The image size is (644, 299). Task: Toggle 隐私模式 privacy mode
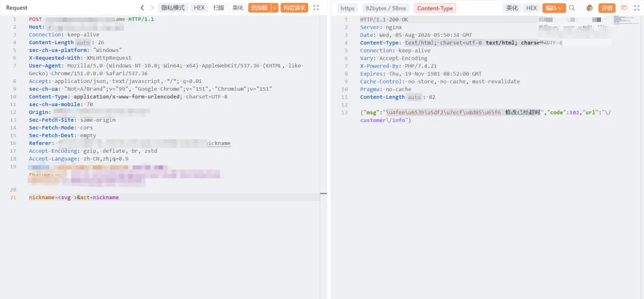[x=173, y=8]
